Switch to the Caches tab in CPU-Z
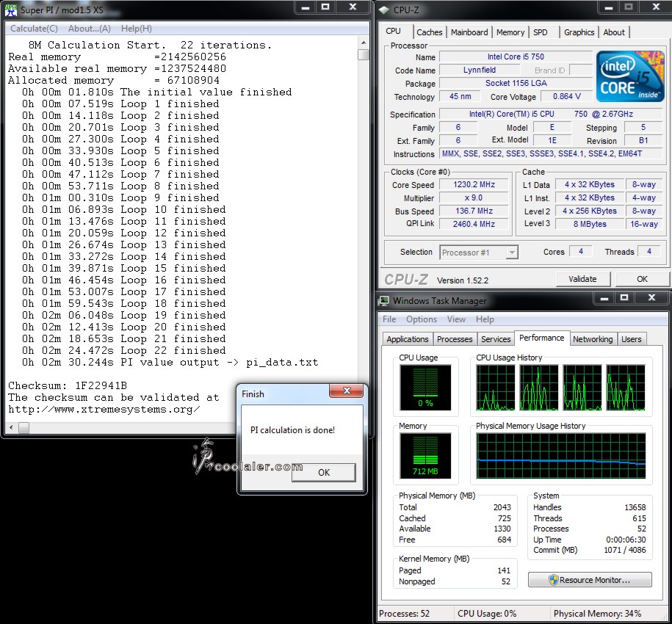This screenshot has width=672, height=624. [429, 32]
